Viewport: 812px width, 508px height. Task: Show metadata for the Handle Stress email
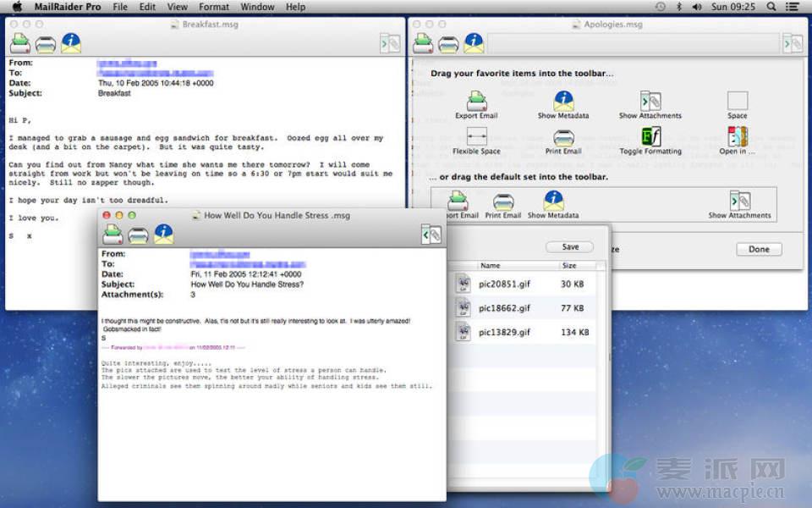(x=163, y=234)
